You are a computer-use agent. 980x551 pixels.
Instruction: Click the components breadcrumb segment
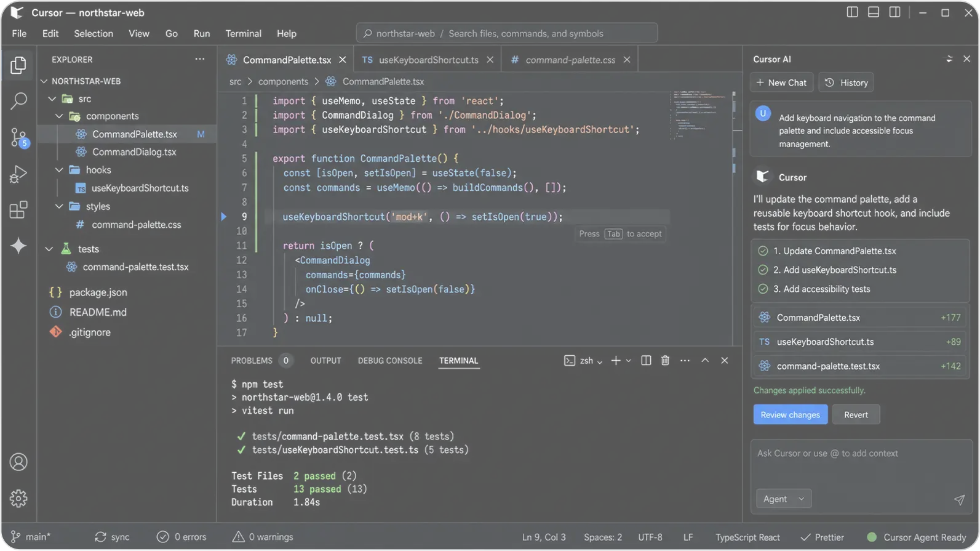283,81
